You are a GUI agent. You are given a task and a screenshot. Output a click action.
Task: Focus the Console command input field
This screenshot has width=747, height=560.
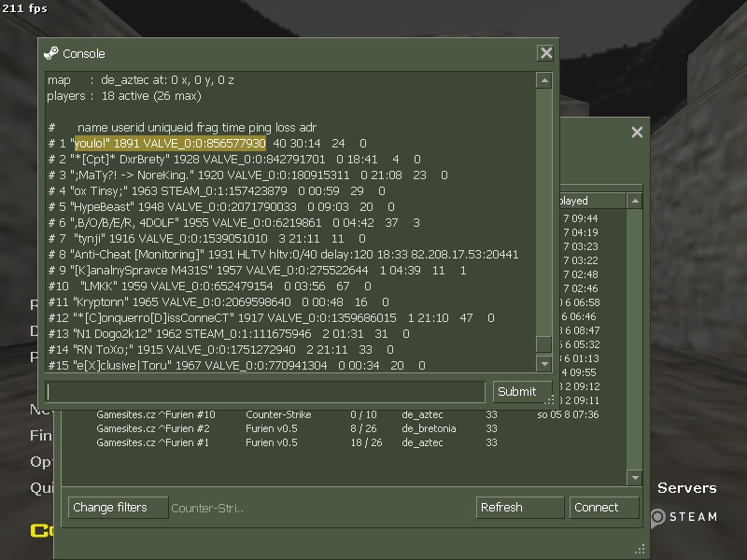click(x=265, y=391)
